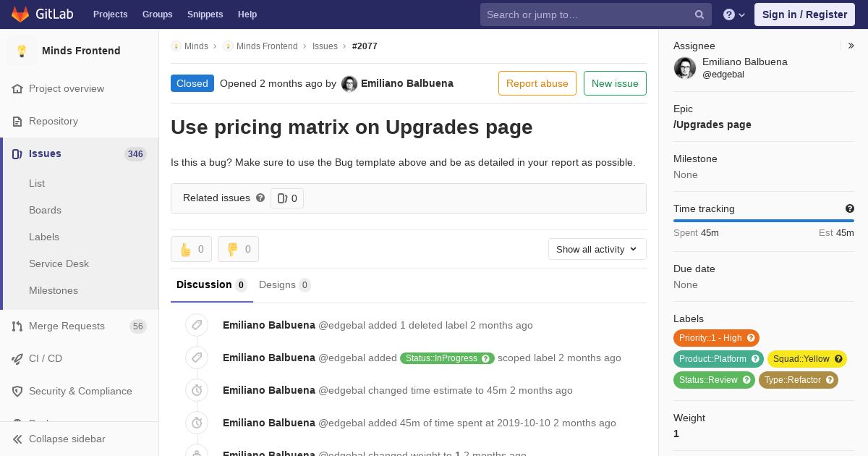
Task: Open the Show all activity dropdown
Action: [x=597, y=249]
